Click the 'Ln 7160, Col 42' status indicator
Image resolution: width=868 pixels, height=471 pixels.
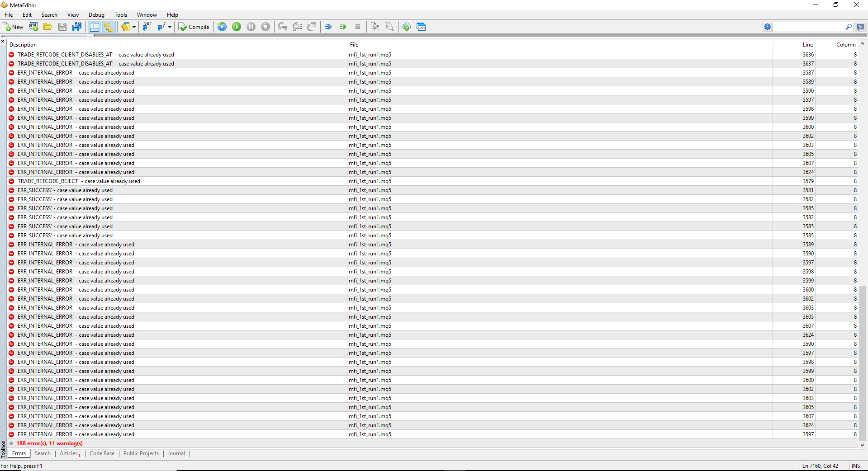[820, 466]
